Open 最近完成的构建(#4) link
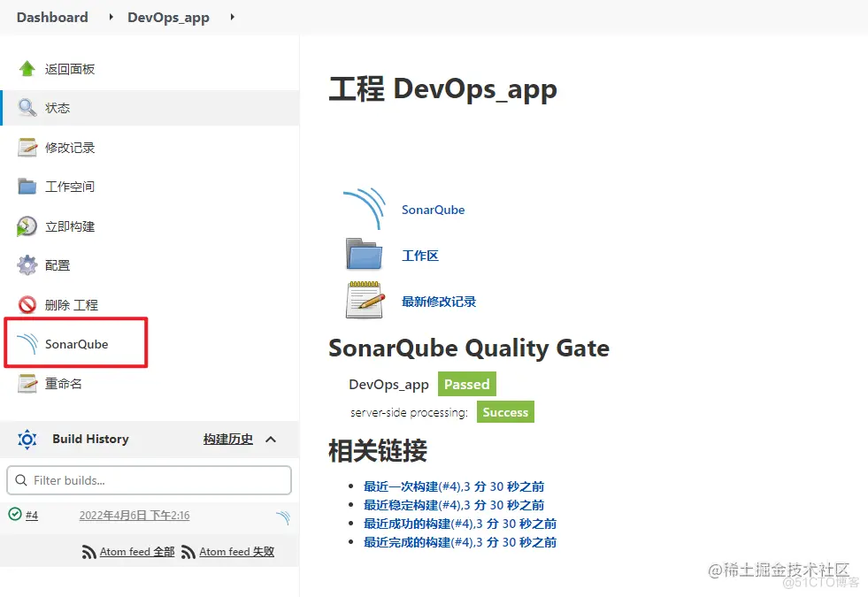The width and height of the screenshot is (868, 597). click(460, 542)
